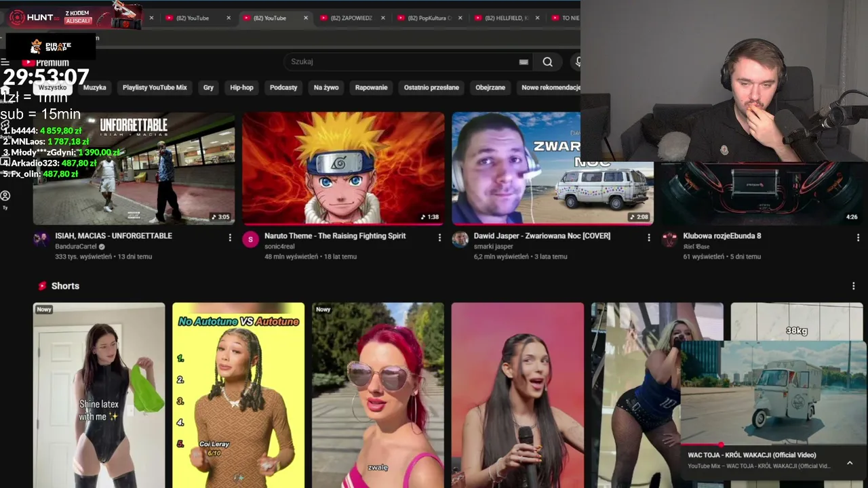The image size is (868, 488).
Task: Close the (82) PopKultura browser tab
Action: (x=460, y=18)
